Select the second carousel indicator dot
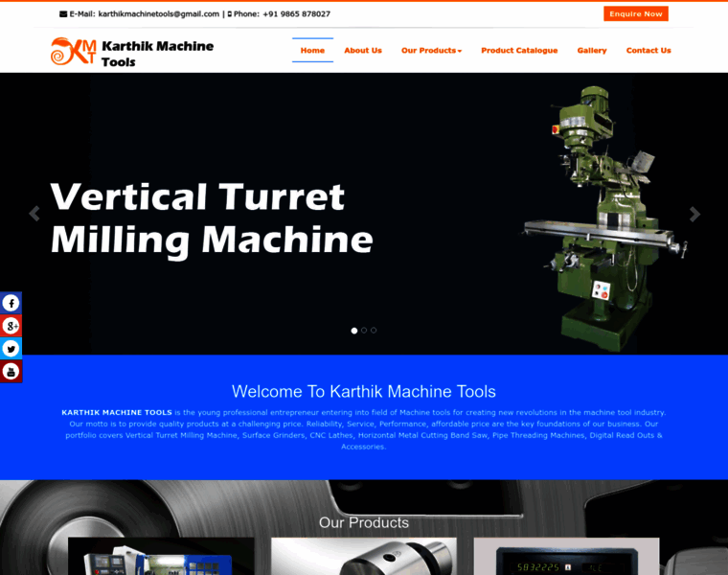 pos(364,331)
